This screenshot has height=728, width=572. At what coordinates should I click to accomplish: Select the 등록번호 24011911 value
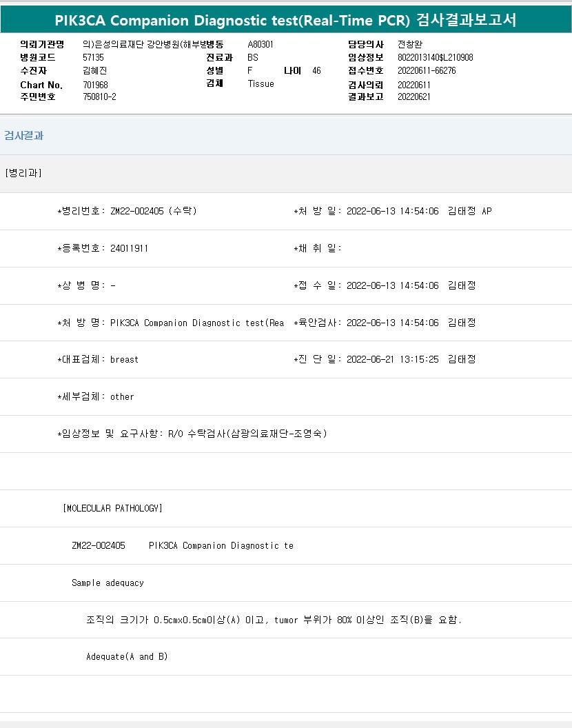pyautogui.click(x=129, y=248)
